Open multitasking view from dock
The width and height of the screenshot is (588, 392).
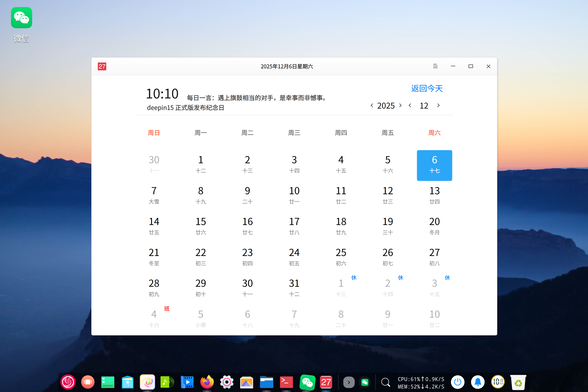coord(88,382)
